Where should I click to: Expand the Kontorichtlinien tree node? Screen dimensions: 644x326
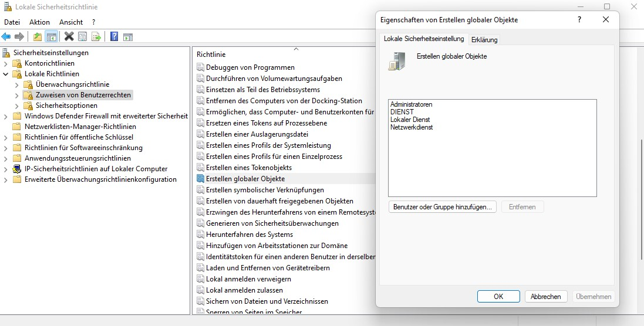point(6,63)
